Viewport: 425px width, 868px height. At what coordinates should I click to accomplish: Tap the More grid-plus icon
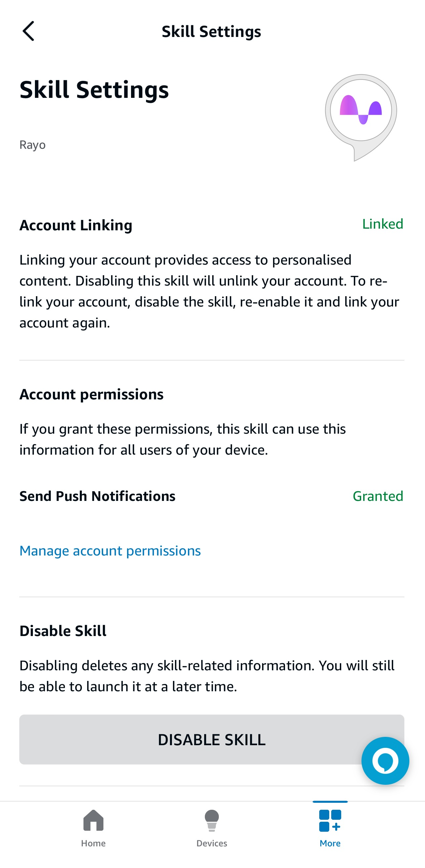pos(330,820)
